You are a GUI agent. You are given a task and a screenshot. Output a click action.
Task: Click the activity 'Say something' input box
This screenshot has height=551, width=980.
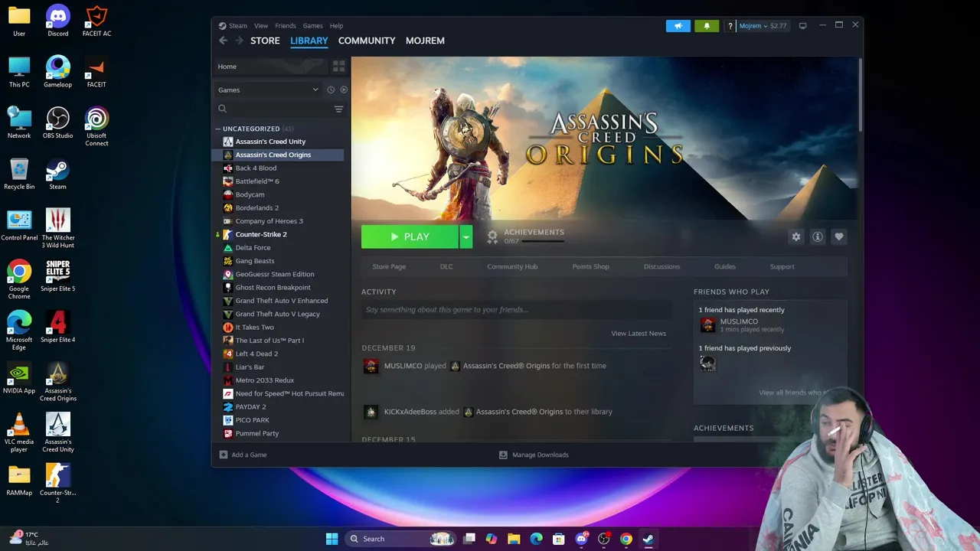click(517, 310)
